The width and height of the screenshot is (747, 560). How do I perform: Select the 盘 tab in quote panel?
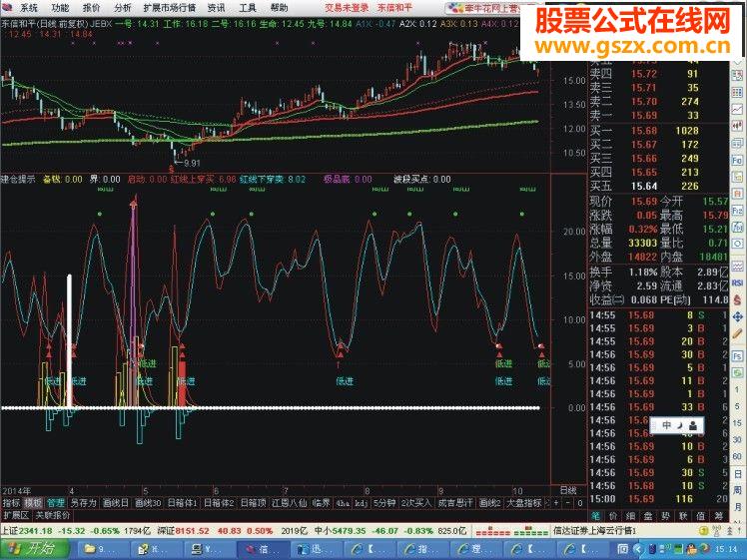coord(648,516)
